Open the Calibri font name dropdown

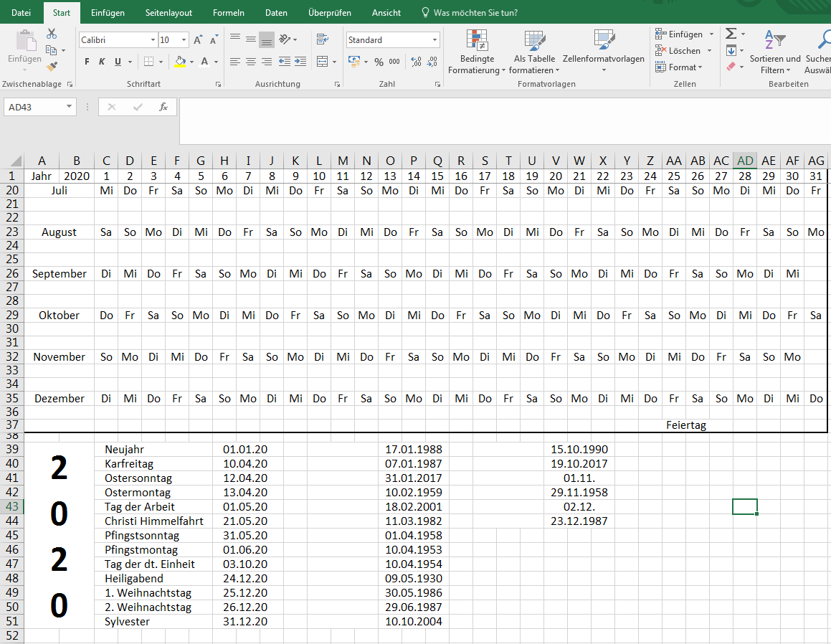(153, 39)
